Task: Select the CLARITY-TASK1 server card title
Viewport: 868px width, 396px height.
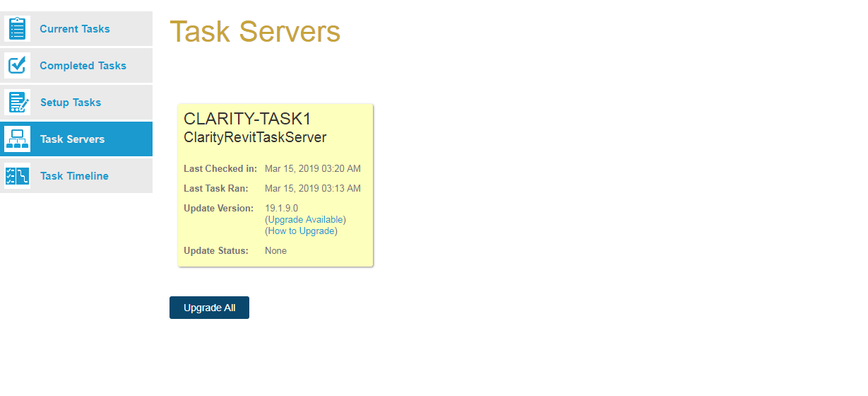Action: click(x=247, y=119)
